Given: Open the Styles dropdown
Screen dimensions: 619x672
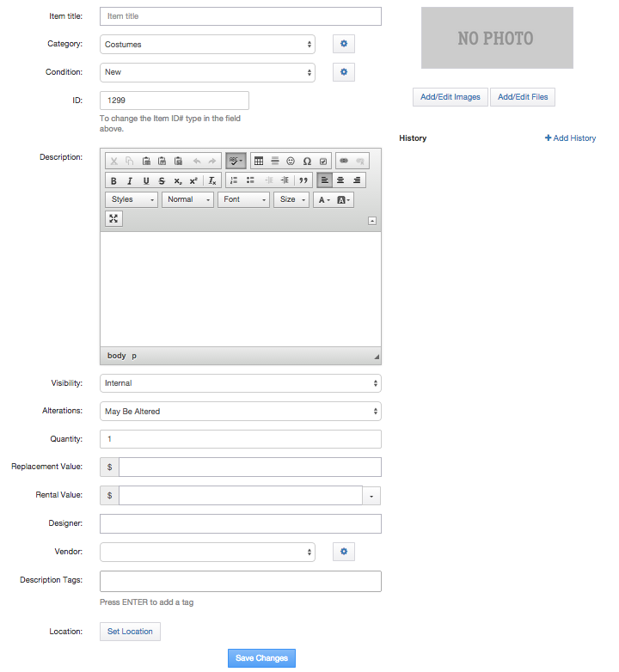Looking at the screenshot, I should 132,199.
